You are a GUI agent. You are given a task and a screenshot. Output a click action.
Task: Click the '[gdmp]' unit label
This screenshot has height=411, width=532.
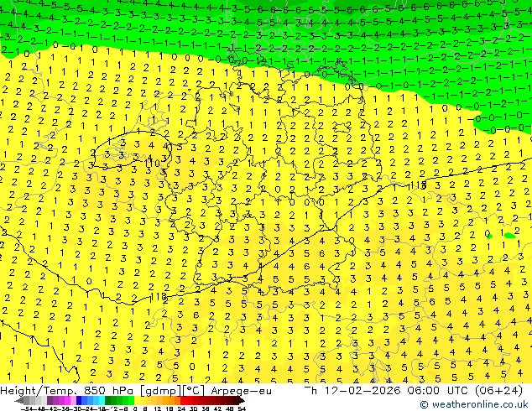pyautogui.click(x=162, y=391)
